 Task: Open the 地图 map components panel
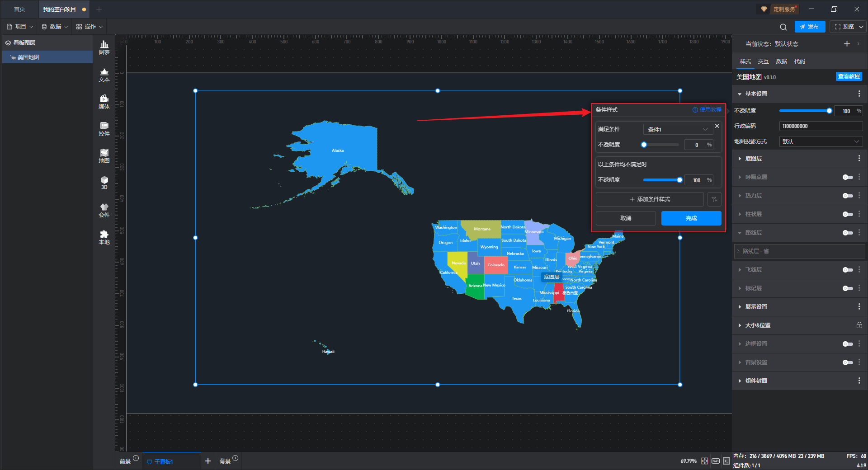click(x=104, y=156)
